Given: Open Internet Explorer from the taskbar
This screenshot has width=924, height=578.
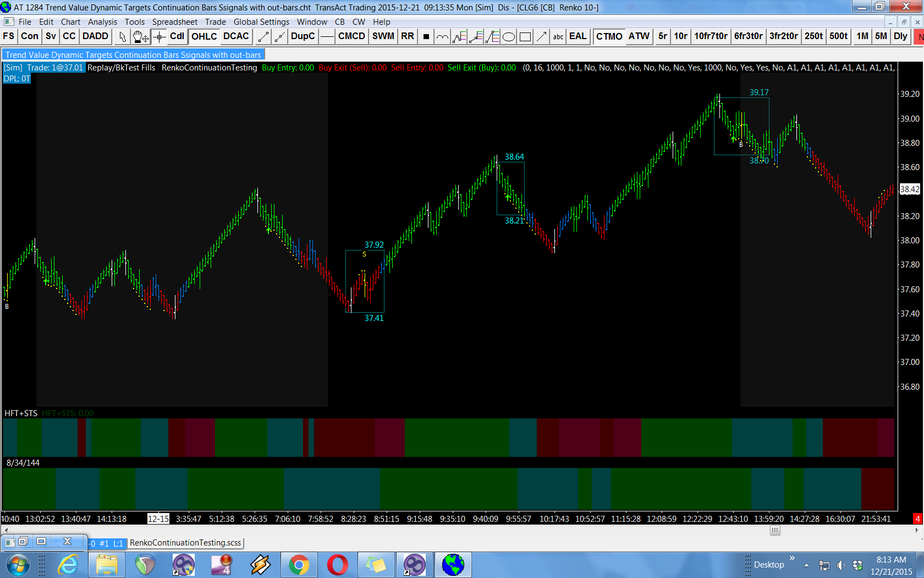Looking at the screenshot, I should point(68,565).
